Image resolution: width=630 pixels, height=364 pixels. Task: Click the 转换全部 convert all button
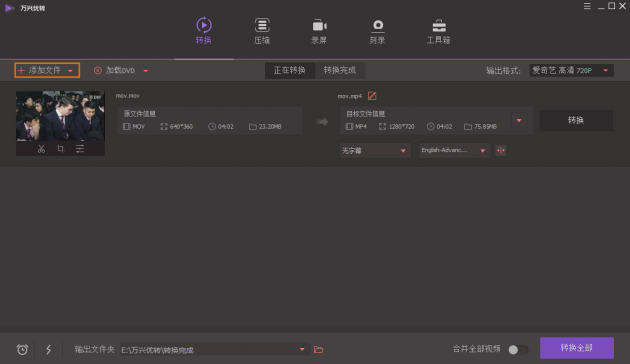[x=577, y=348]
